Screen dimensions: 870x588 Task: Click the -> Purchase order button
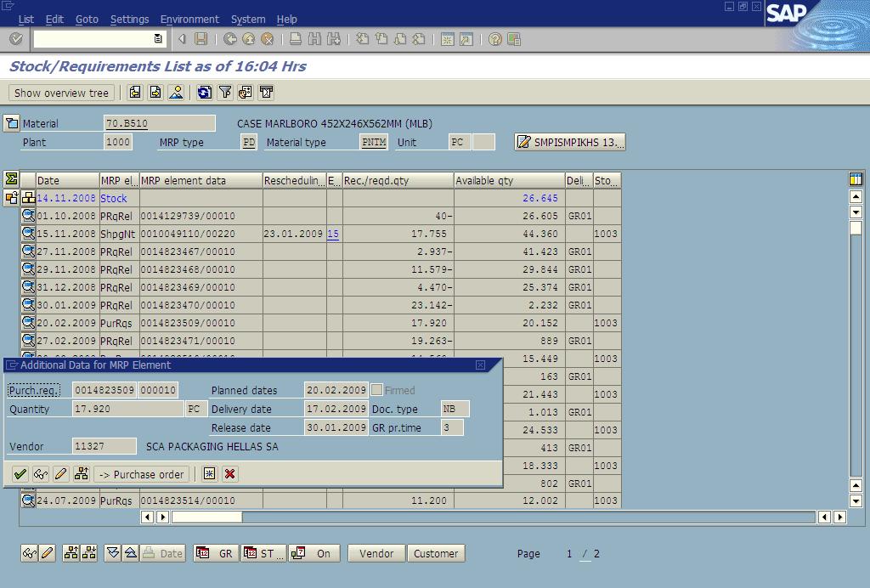click(x=142, y=474)
